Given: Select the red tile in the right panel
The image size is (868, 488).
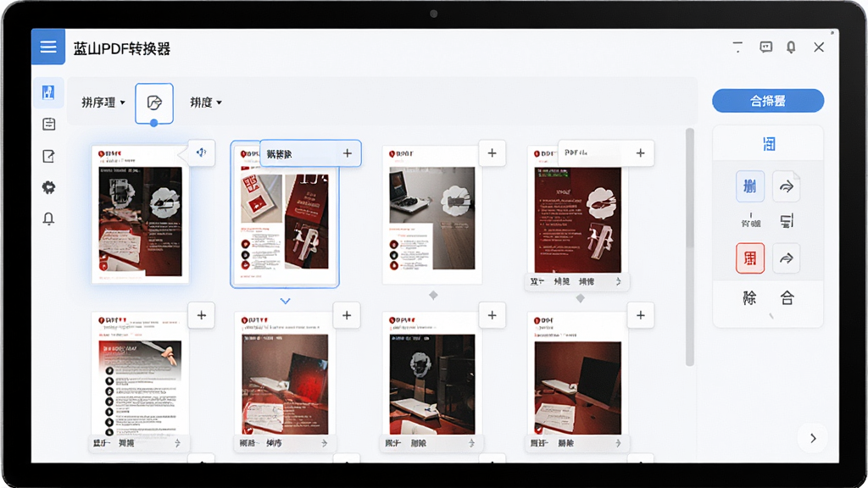Looking at the screenshot, I should point(750,258).
